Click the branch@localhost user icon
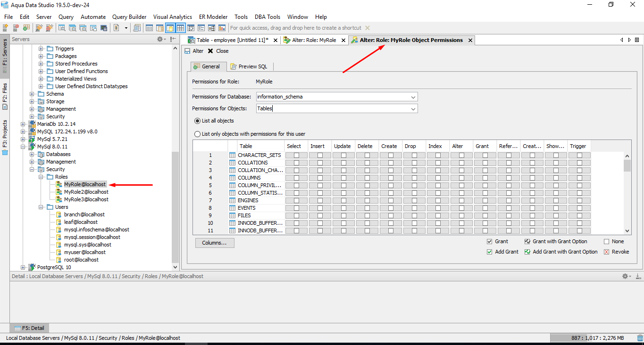644x345 pixels. point(59,214)
